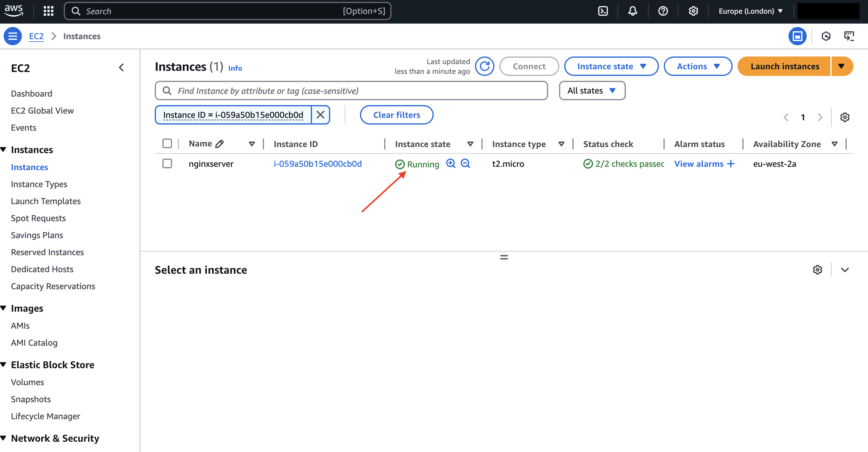The height and width of the screenshot is (452, 868).
Task: Open instance i-059a50b15e000cb0d link
Action: point(318,164)
